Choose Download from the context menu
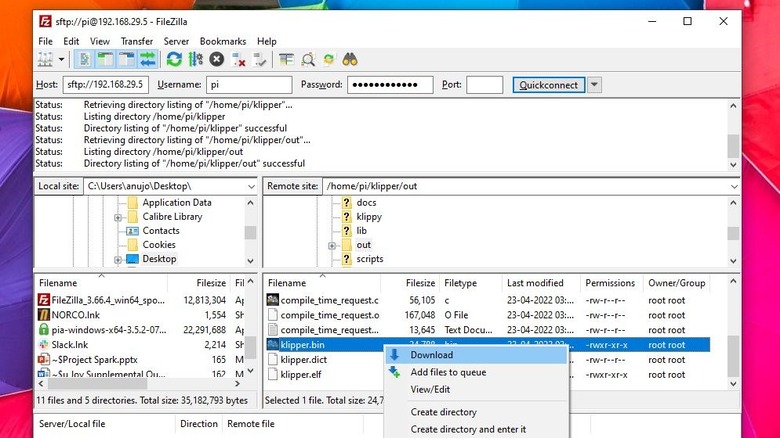Image resolution: width=780 pixels, height=438 pixels. 431,355
